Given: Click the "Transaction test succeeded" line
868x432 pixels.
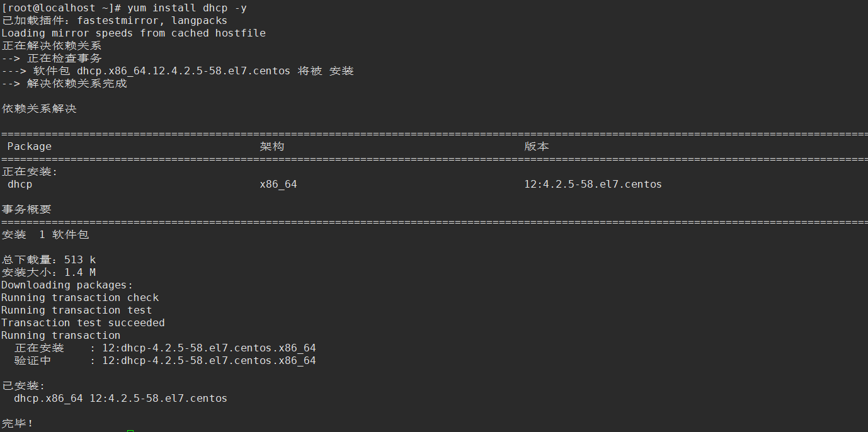Looking at the screenshot, I should pos(83,322).
